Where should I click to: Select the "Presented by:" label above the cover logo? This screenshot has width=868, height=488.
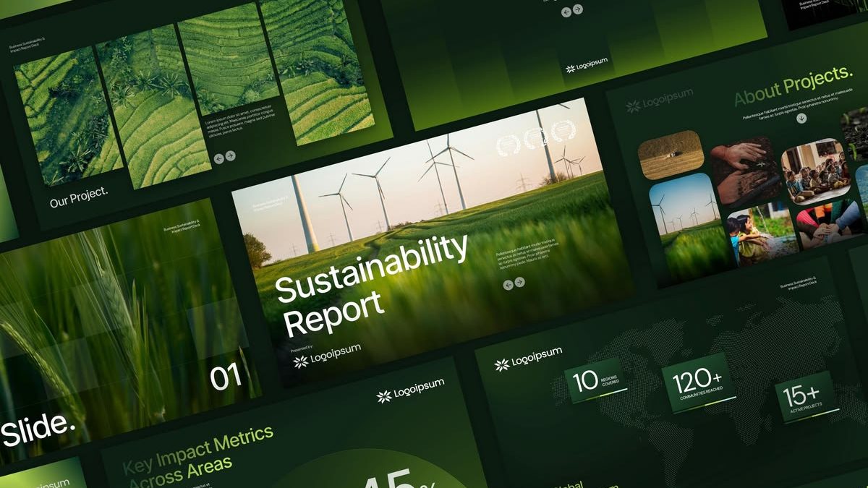[302, 349]
